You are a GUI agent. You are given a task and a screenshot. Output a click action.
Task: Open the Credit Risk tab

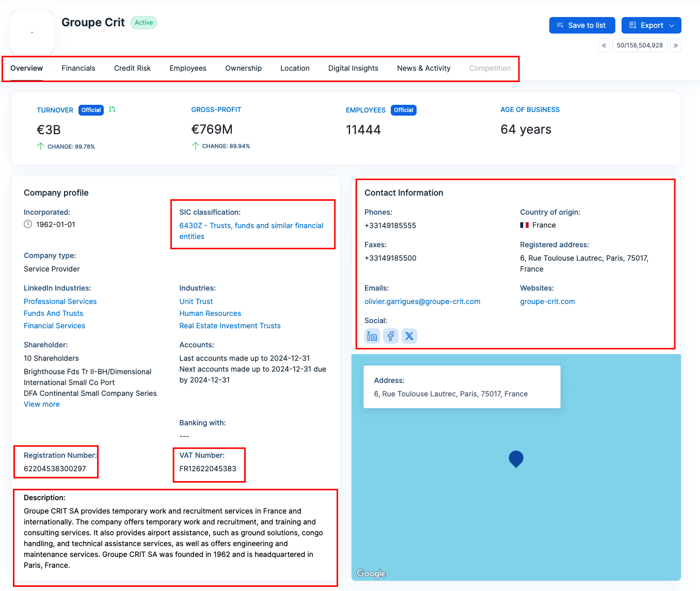coord(133,68)
